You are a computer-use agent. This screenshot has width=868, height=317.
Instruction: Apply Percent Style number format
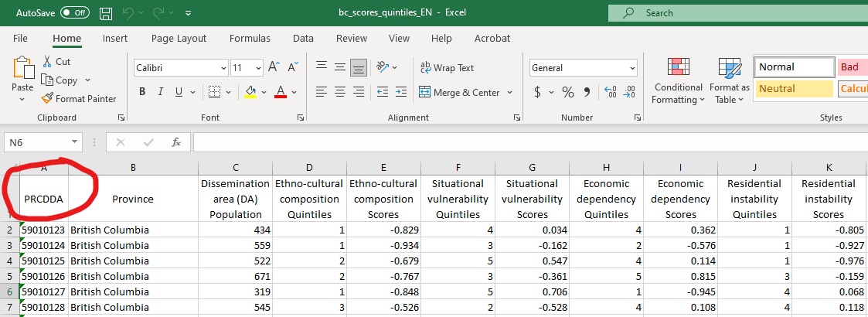click(567, 93)
